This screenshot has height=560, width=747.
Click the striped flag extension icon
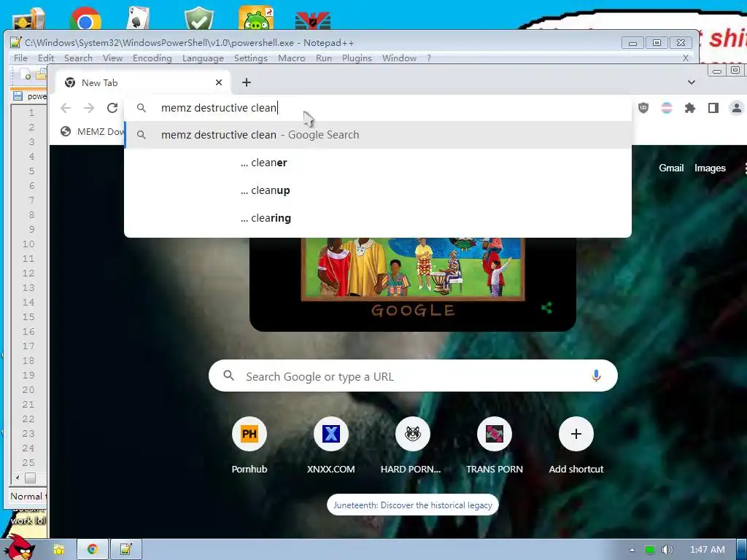pyautogui.click(x=667, y=108)
